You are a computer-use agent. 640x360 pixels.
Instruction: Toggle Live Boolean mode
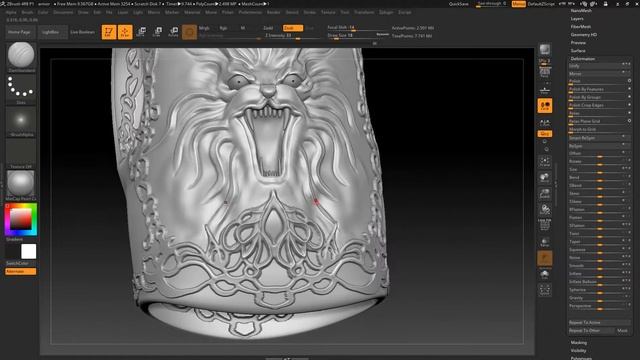coord(82,32)
